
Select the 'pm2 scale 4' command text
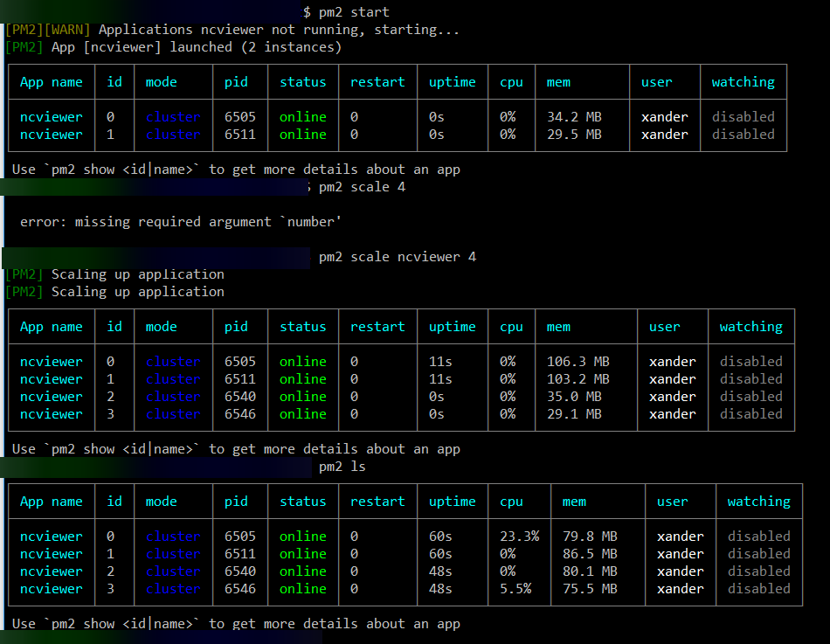click(x=362, y=187)
